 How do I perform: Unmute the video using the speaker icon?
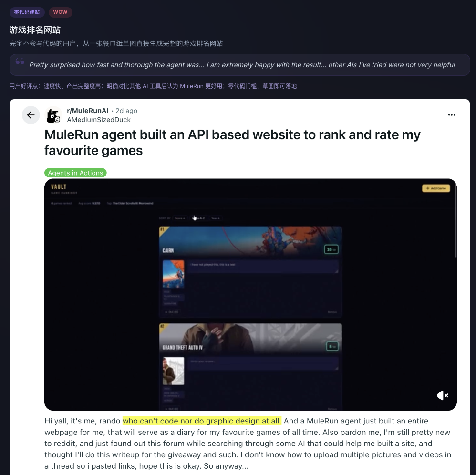[442, 395]
